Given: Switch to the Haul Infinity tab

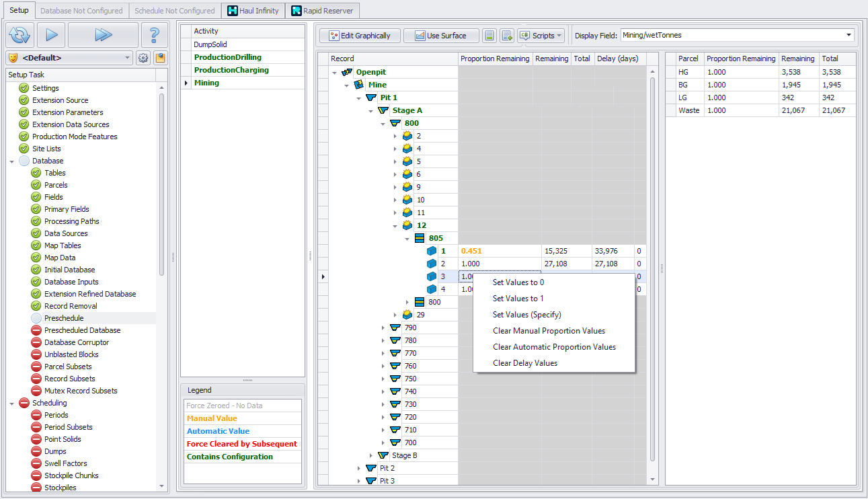Looking at the screenshot, I should (x=253, y=11).
